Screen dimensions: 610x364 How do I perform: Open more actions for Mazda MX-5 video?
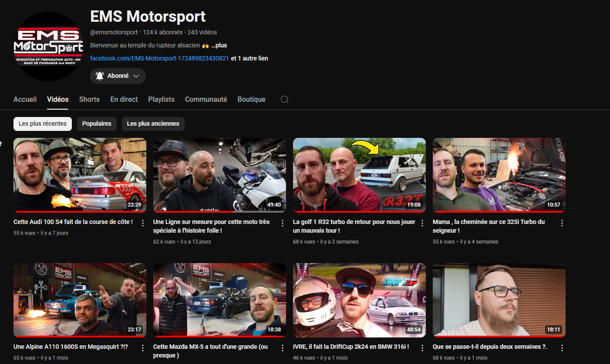pos(283,348)
